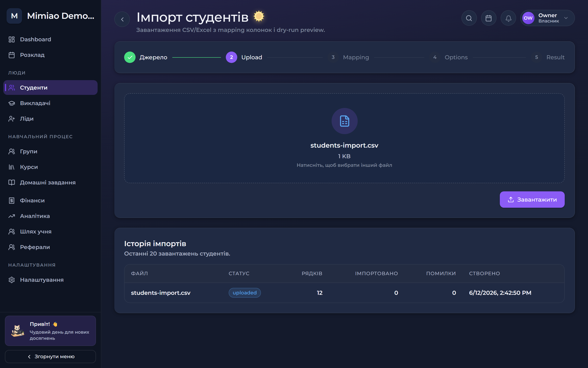The image size is (588, 368).
Task: Click the Реферали icon
Action: (12, 247)
